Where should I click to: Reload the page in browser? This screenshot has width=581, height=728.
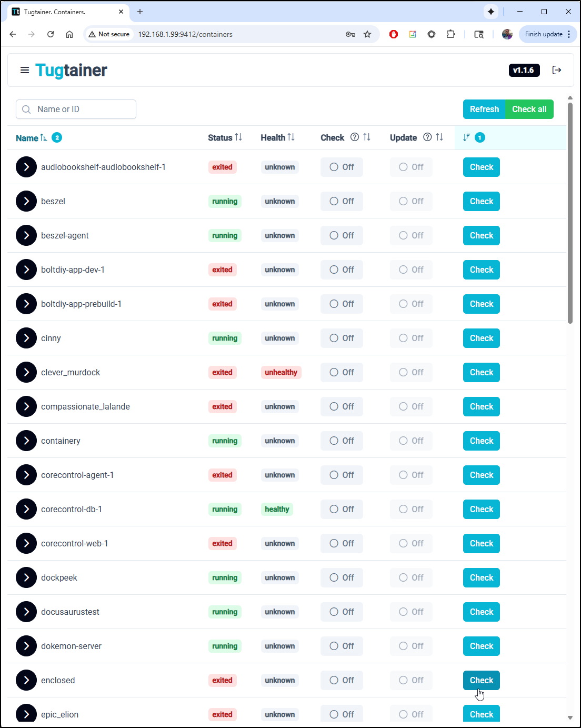pos(51,34)
